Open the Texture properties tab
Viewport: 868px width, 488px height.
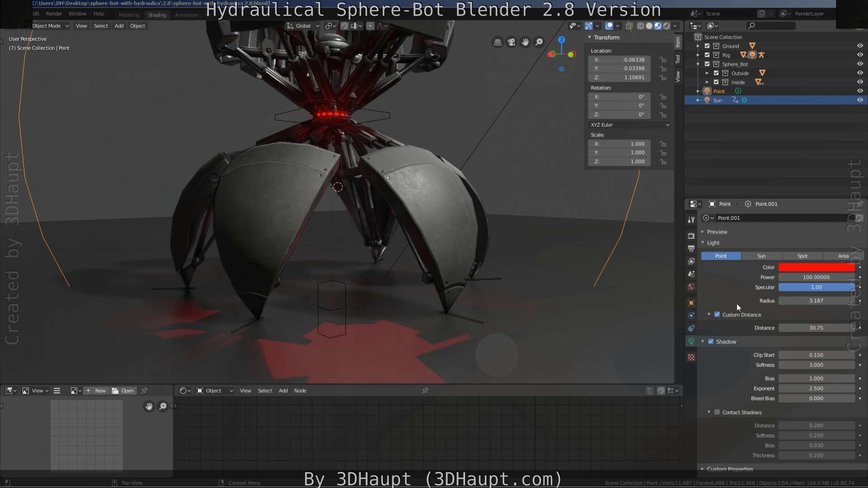[x=691, y=357]
